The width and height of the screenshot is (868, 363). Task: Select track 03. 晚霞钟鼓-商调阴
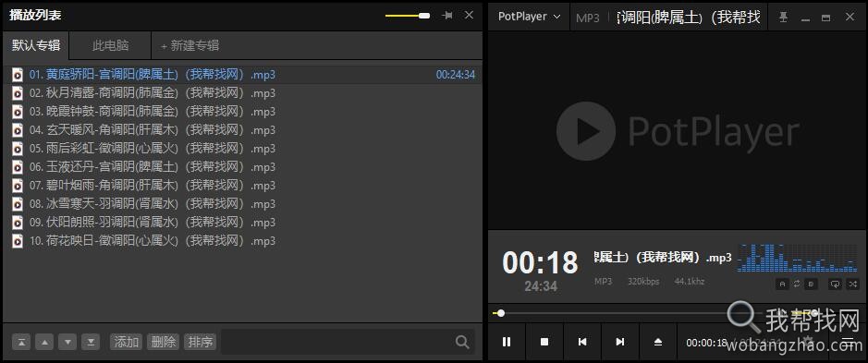[242, 112]
